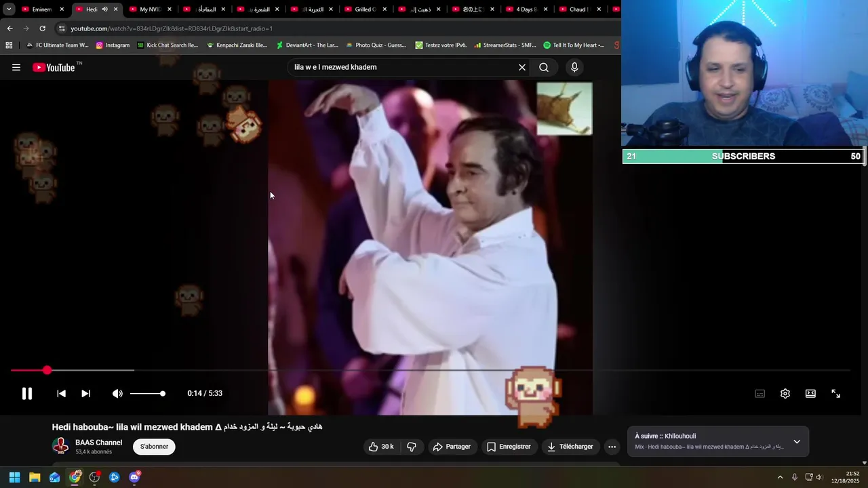Click the youtube.com address bar URL
The width and height of the screenshot is (868, 488).
[172, 28]
